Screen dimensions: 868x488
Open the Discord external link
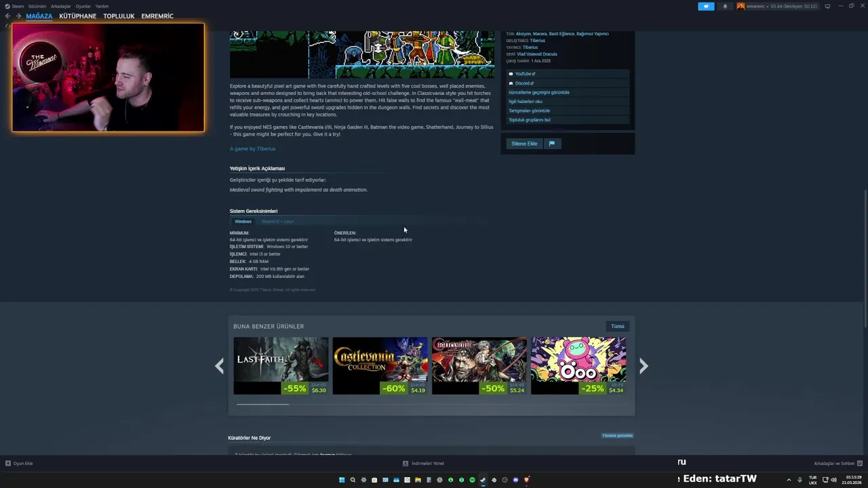[x=568, y=83]
